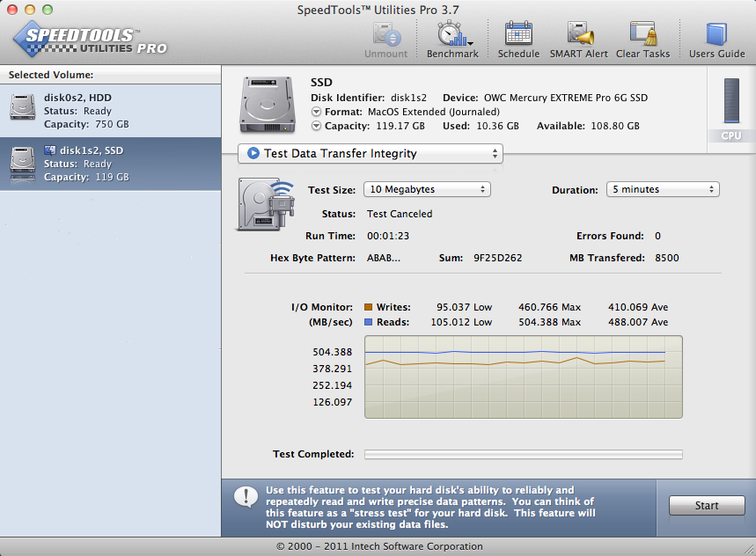Click the Writes max 460.766 Max

[550, 307]
